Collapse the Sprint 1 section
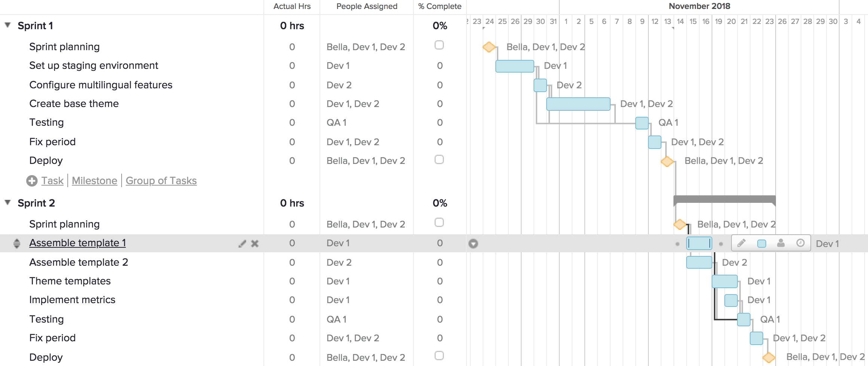 pyautogui.click(x=7, y=25)
